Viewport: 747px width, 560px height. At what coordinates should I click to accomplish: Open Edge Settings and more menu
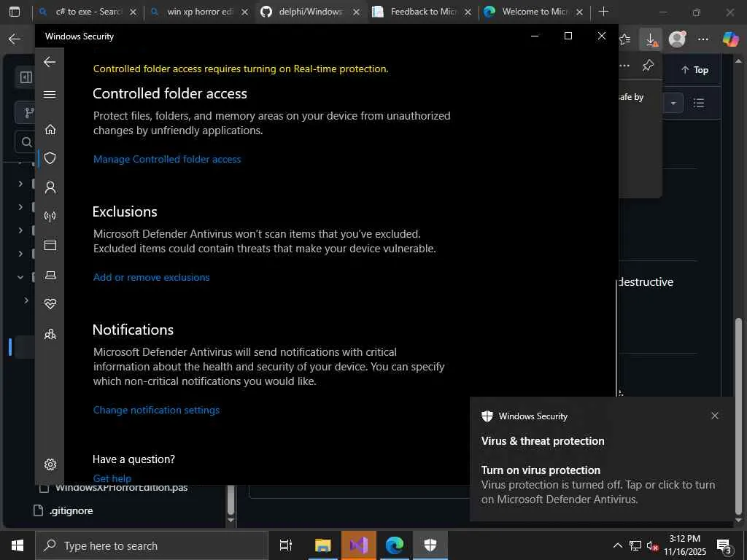tap(703, 39)
